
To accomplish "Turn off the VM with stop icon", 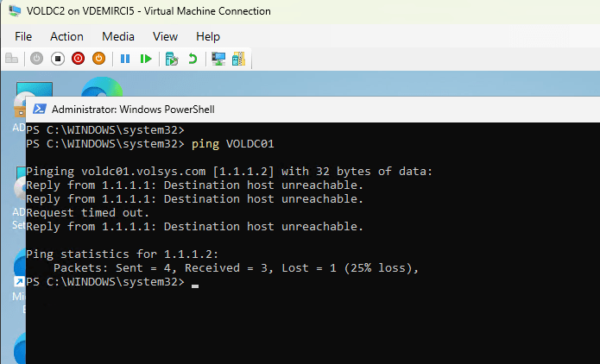I will pyautogui.click(x=57, y=59).
